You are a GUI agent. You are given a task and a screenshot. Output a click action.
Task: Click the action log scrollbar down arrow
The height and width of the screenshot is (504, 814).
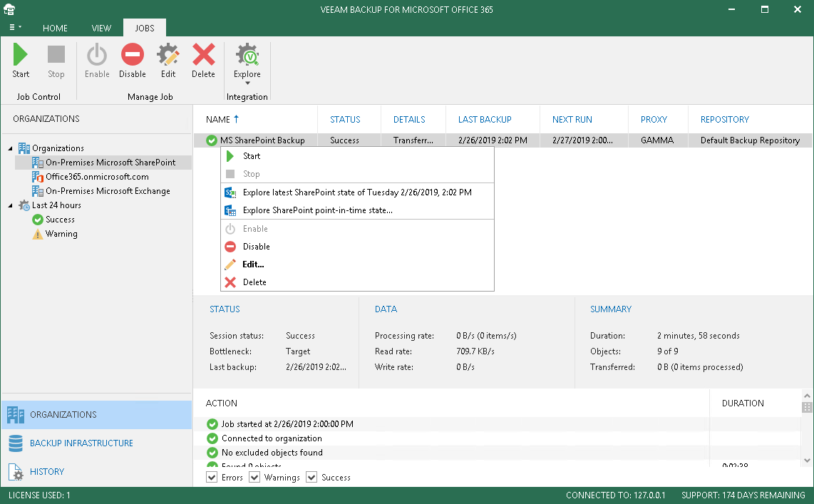click(807, 461)
